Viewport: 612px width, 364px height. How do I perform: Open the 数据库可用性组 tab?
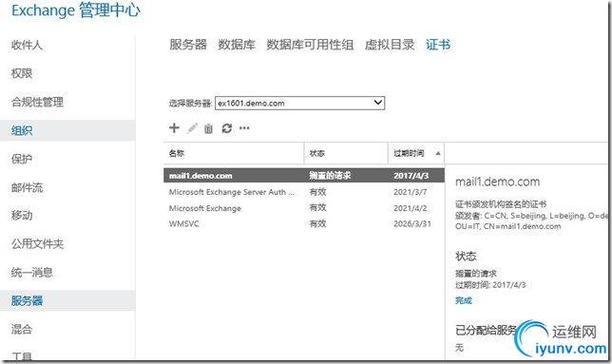(310, 45)
